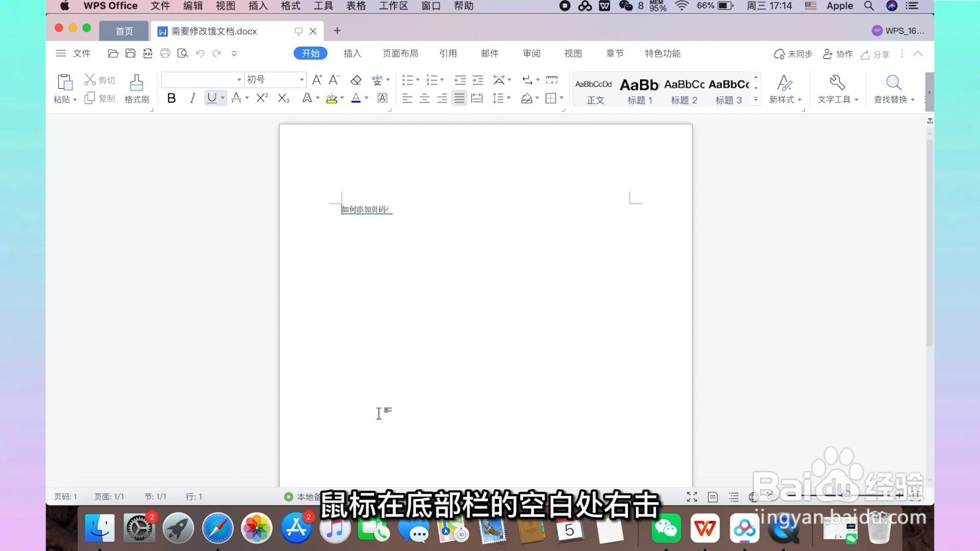
Task: Clear formatting with the eraser icon
Action: [x=356, y=80]
